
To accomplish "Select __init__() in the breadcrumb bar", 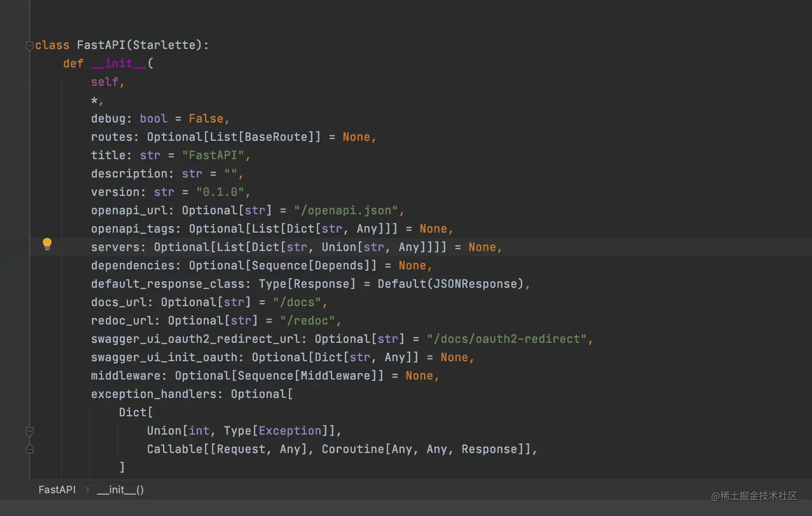I will [x=120, y=490].
